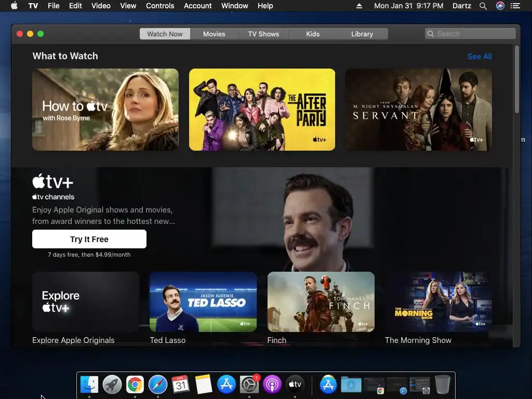Open the Edit menu
The height and width of the screenshot is (399, 532).
tap(75, 6)
